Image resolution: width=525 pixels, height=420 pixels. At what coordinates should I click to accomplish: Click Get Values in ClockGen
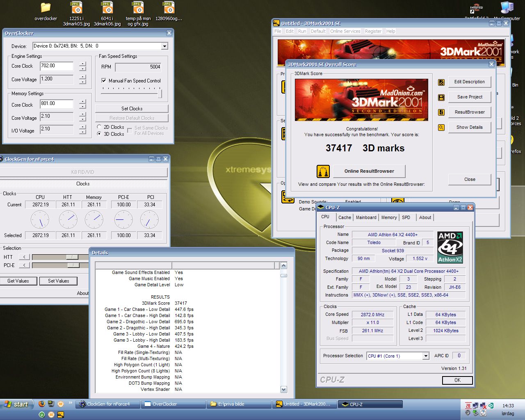(x=18, y=281)
